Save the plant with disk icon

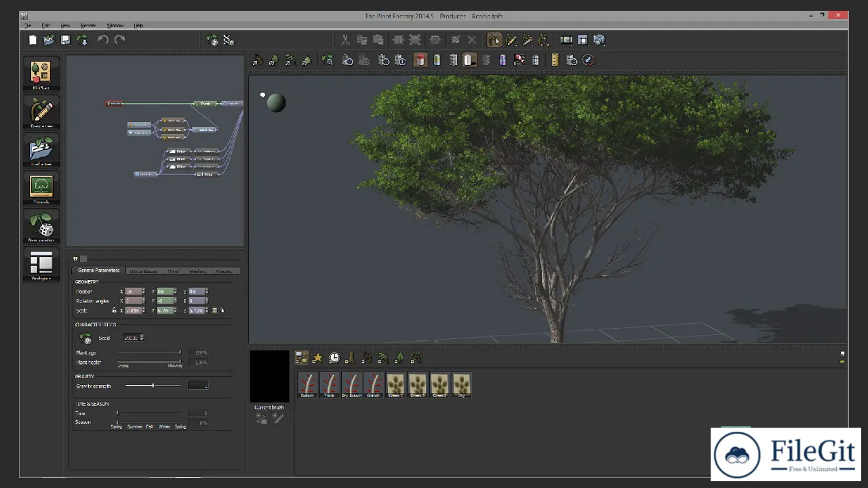click(65, 40)
